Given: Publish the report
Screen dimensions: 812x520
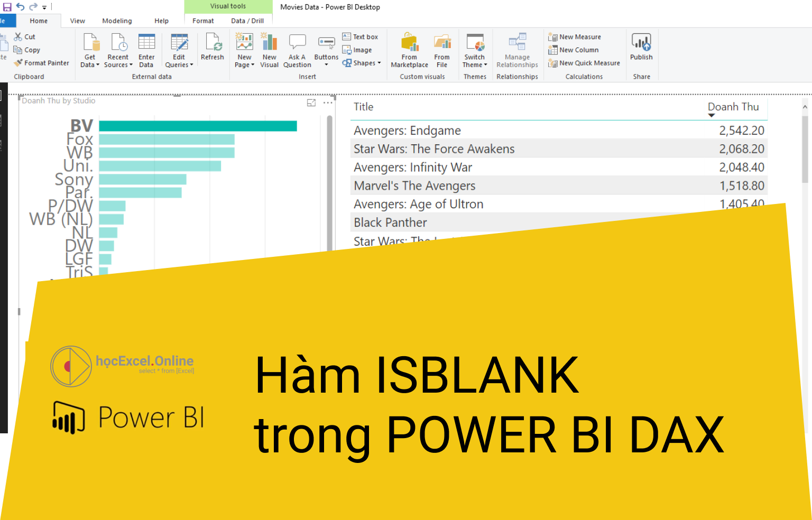Looking at the screenshot, I should (x=641, y=47).
